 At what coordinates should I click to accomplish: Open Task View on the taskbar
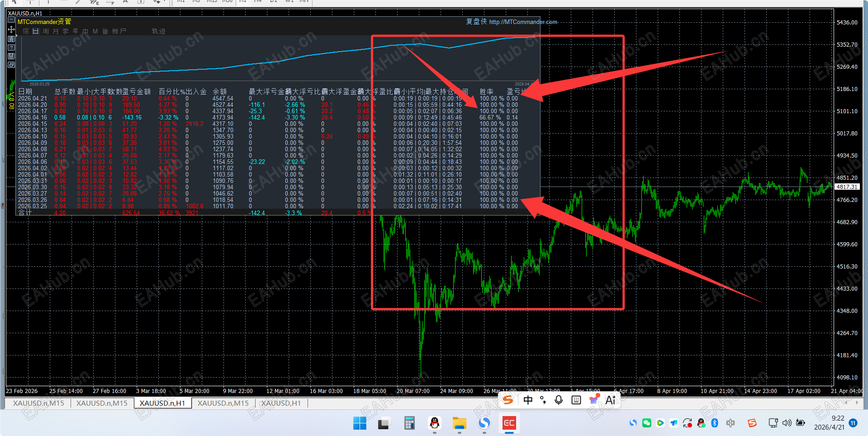coord(384,423)
